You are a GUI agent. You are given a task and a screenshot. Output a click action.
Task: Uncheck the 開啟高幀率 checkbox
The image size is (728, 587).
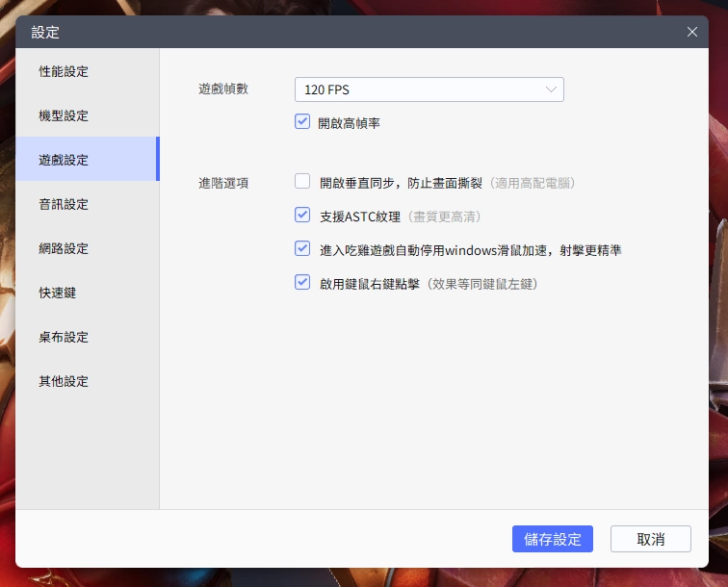303,122
